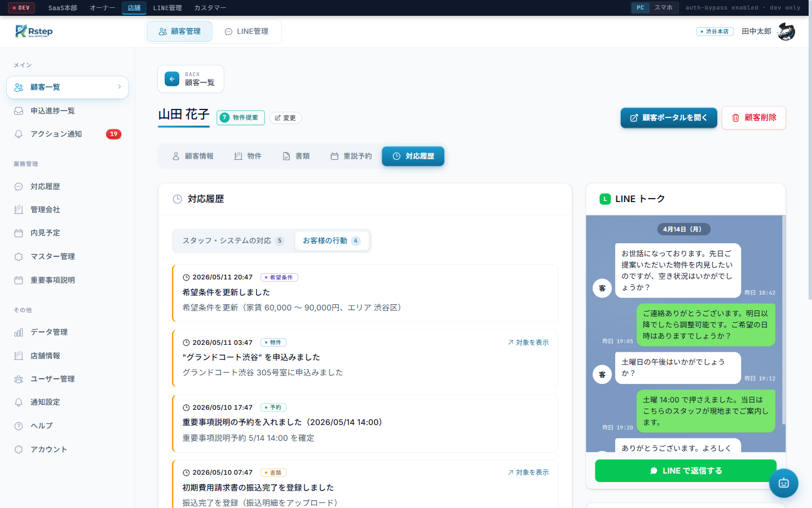This screenshot has width=812, height=508.
Task: Go to sidebar 対応履歴 page
Action: 67,186
